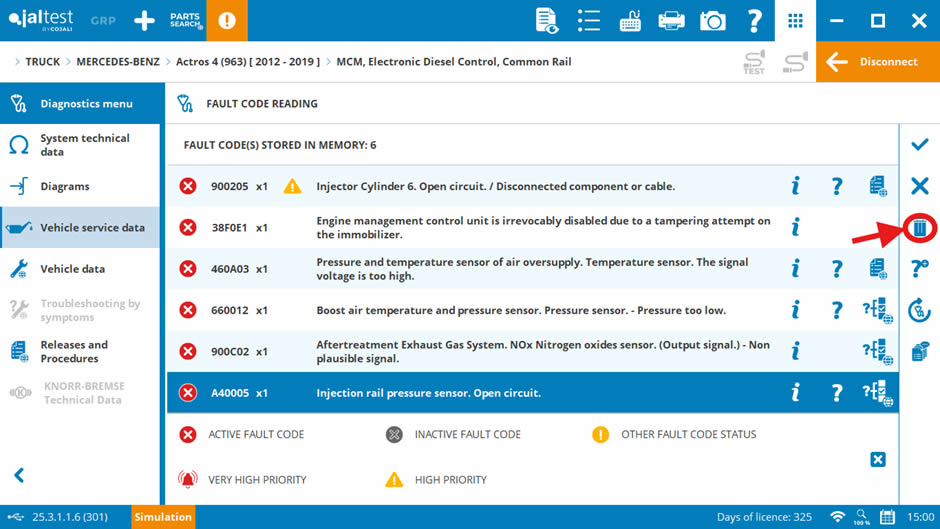Open help for fault 460A03
Image resolution: width=940 pixels, height=529 pixels.
(x=836, y=269)
